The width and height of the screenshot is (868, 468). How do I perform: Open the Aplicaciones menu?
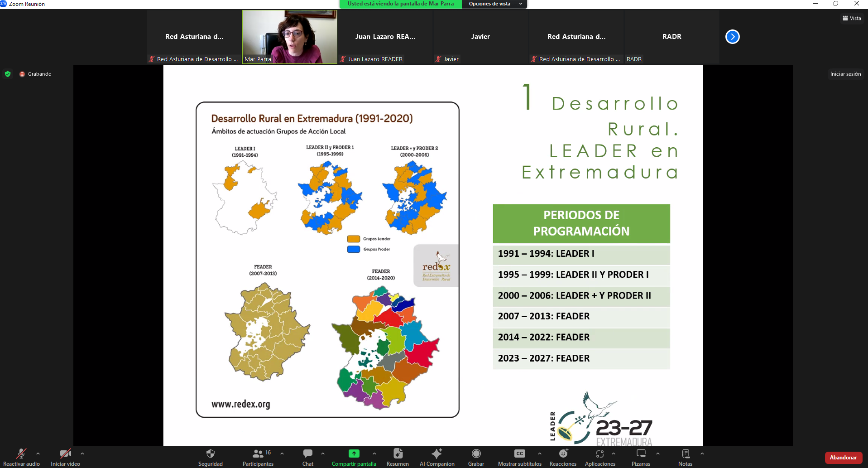pyautogui.click(x=600, y=457)
